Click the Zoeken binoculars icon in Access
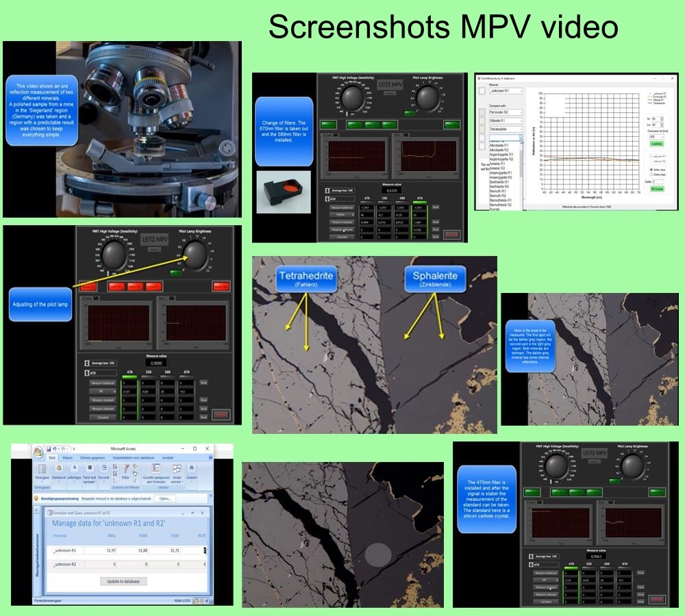Image resolution: width=685 pixels, height=616 pixels. 192,469
